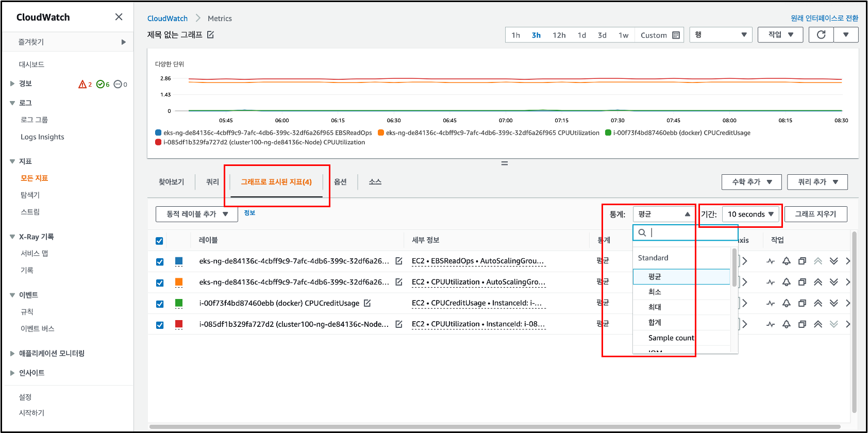Edit the graph title with pencil icon
This screenshot has height=433, width=868.
(210, 35)
